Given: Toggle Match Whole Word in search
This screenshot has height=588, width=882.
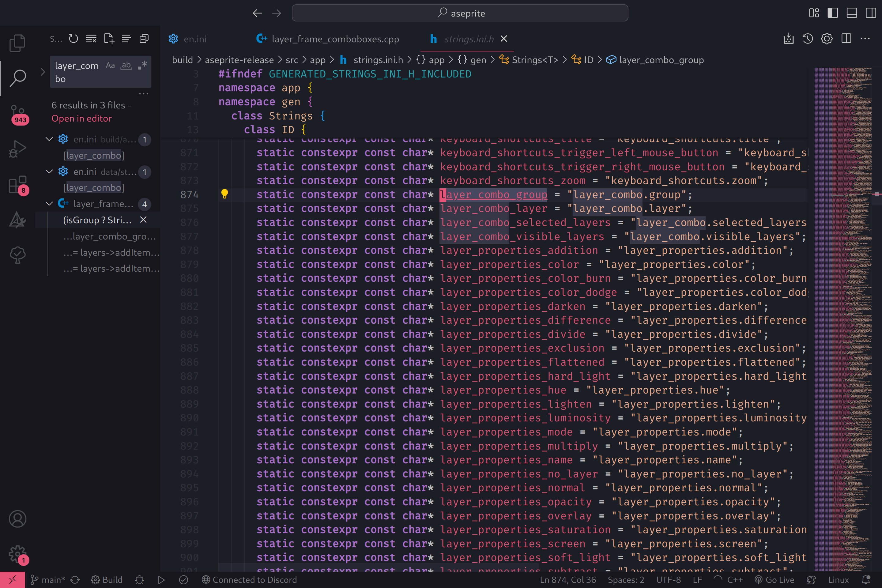Looking at the screenshot, I should coord(126,65).
